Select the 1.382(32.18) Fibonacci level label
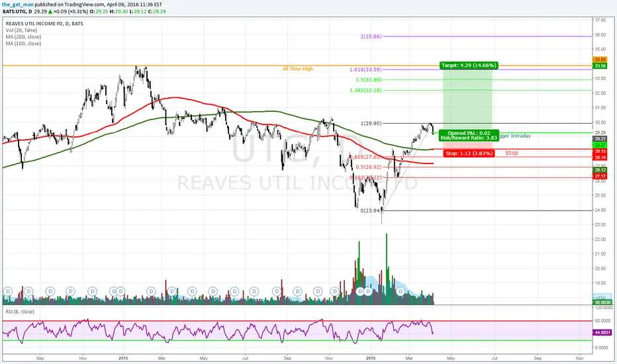Viewport: 617px width, 364px height. [365, 91]
